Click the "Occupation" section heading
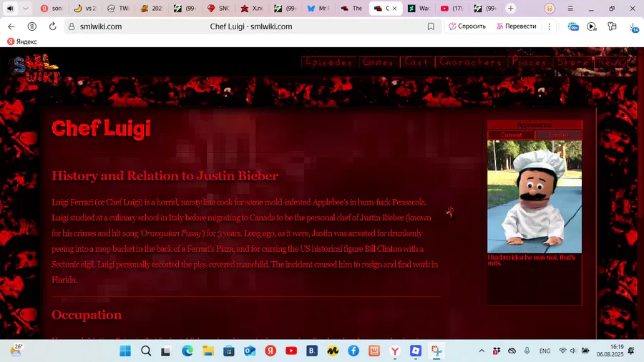Viewport: 644px width, 362px height. 87,315
